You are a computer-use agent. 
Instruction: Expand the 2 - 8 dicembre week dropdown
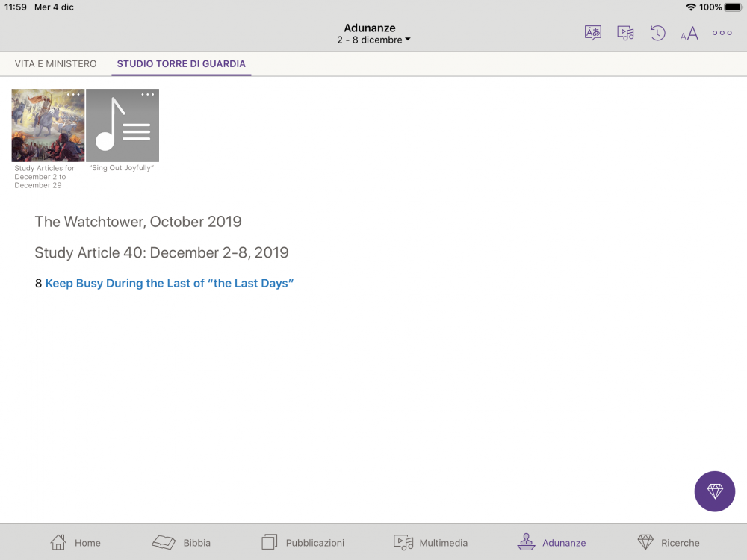point(373,40)
